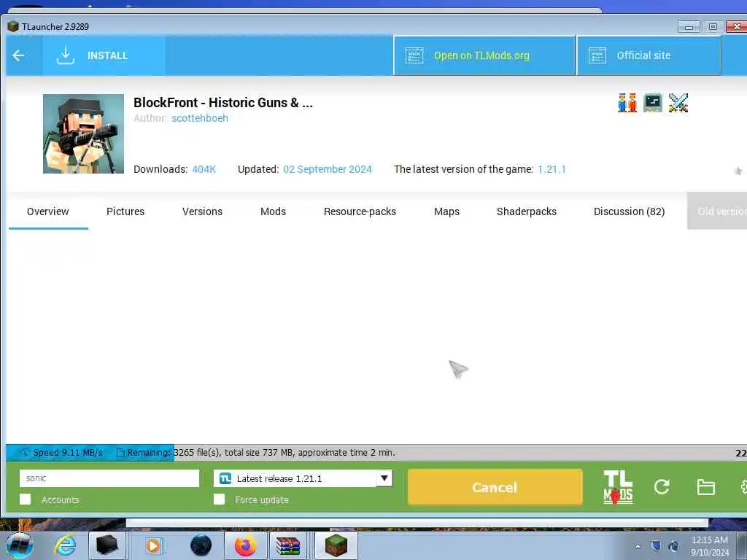This screenshot has width=747, height=560.
Task: Cancel the download
Action: (495, 487)
